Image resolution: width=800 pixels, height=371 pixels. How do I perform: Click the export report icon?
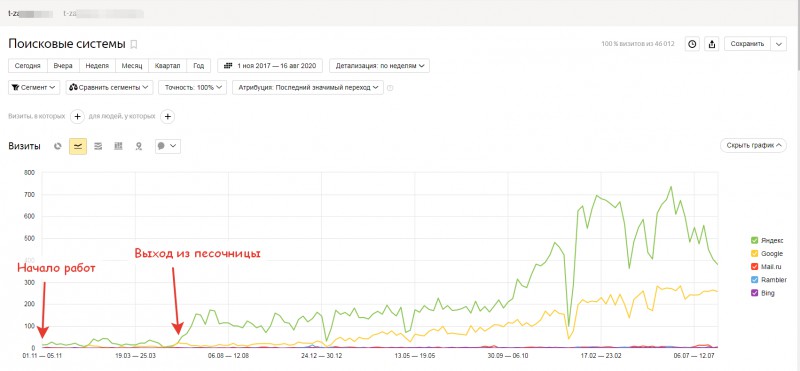tap(711, 44)
